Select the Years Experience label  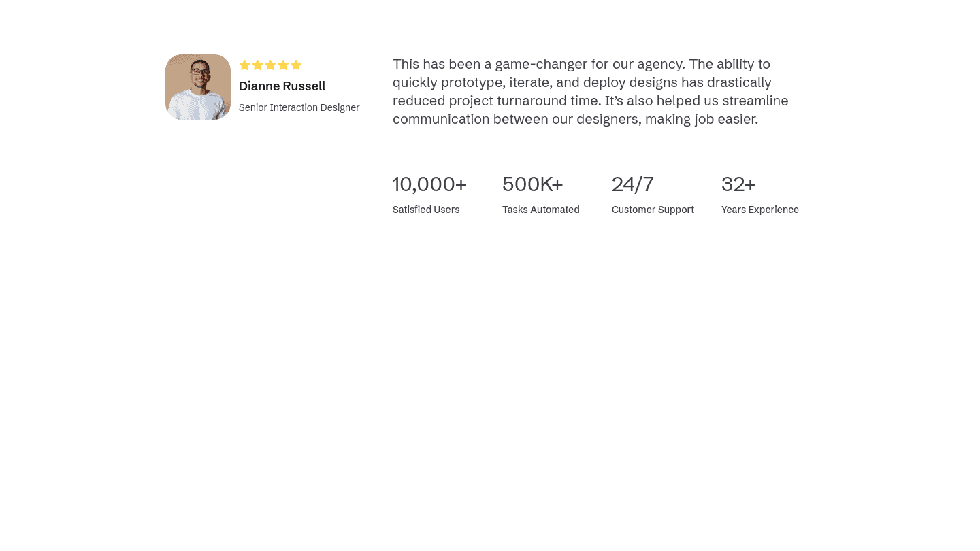pyautogui.click(x=759, y=210)
